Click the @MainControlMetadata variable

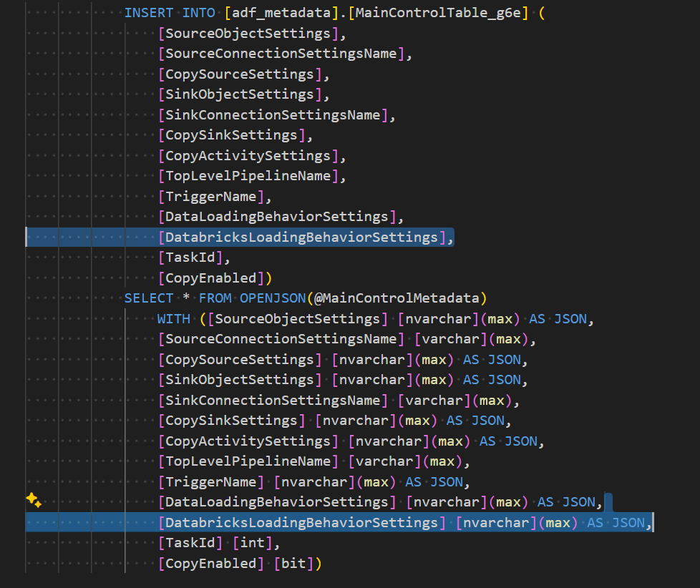click(x=397, y=298)
